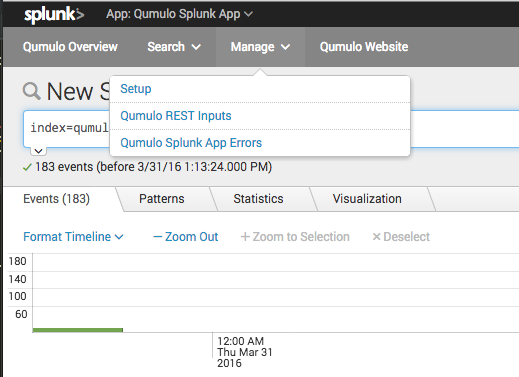
Task: Click Zoom to Selection
Action: (x=295, y=237)
